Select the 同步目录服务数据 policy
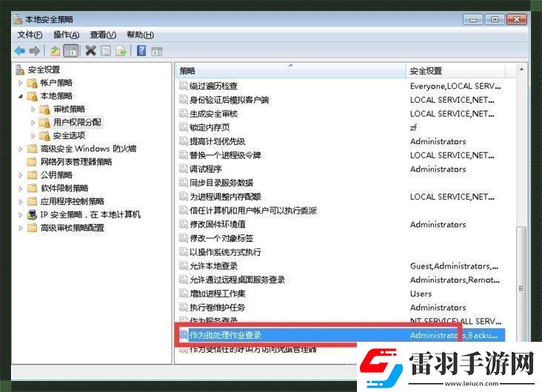The width and height of the screenshot is (542, 392). (221, 183)
